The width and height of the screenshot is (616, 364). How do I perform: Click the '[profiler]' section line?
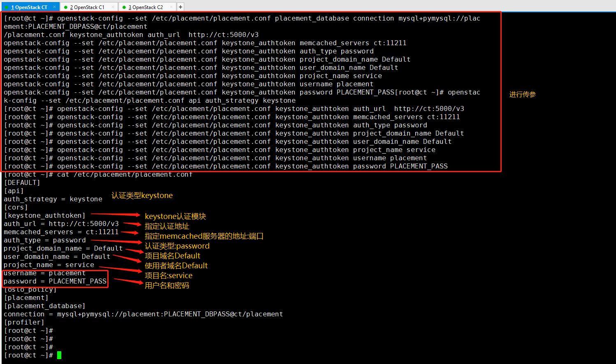click(x=24, y=323)
